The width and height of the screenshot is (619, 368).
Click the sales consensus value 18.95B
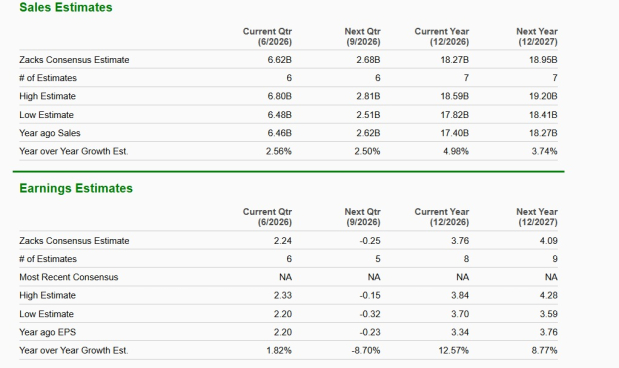click(x=543, y=60)
